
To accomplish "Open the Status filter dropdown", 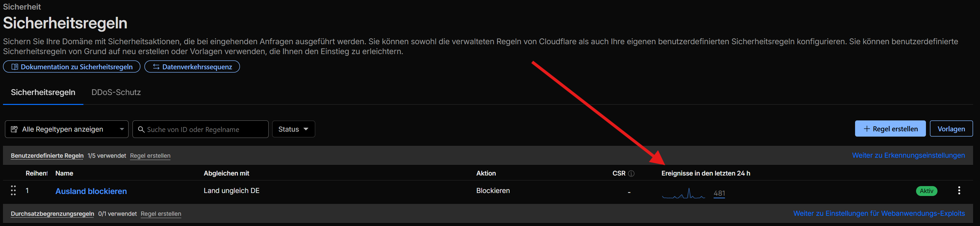I will coord(293,129).
